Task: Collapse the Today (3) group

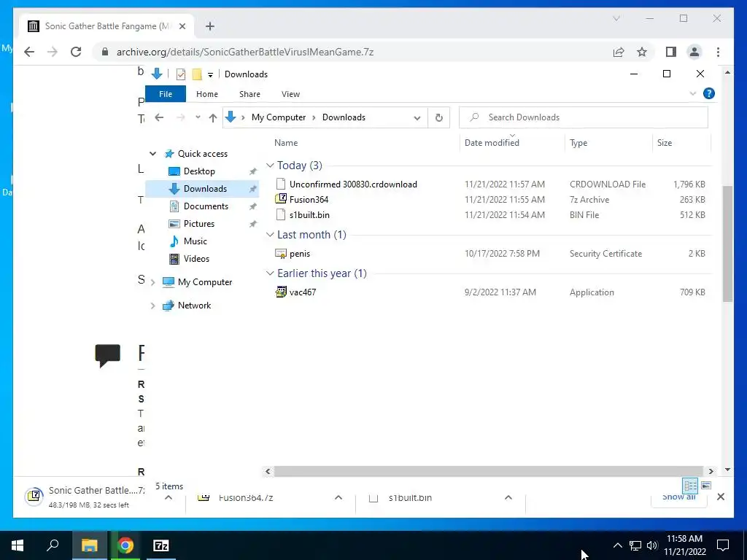Action: click(270, 166)
